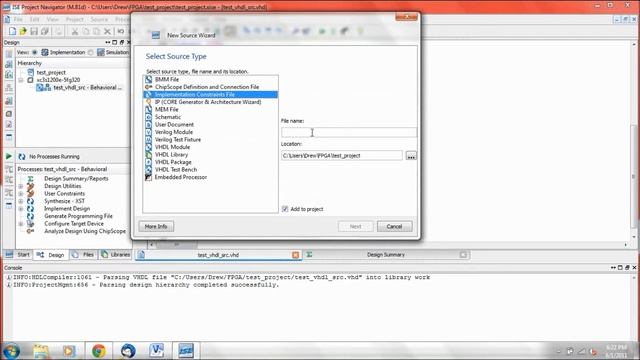Switch to the Design Summary editor tab
Screen dimensions: 640x360
coord(386,255)
